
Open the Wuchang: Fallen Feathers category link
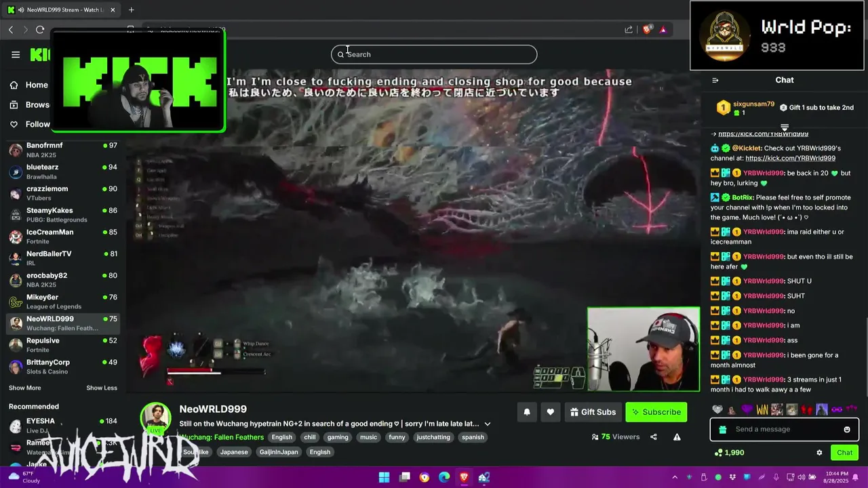coord(221,437)
